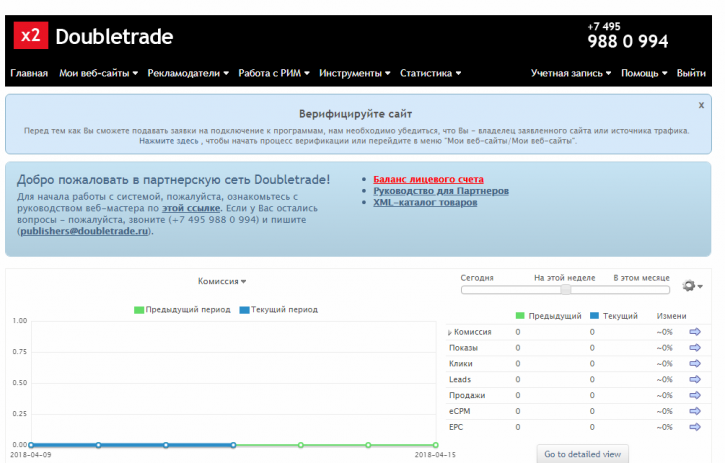The image size is (725, 463).
Task: Click the eCPM row label
Action: (459, 411)
